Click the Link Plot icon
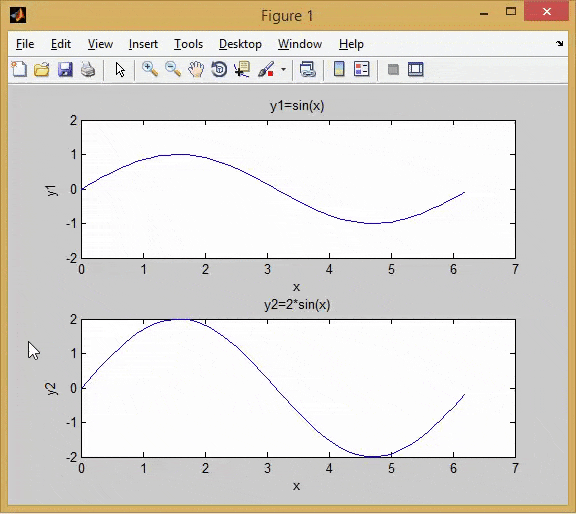576x514 pixels. pyautogui.click(x=308, y=69)
